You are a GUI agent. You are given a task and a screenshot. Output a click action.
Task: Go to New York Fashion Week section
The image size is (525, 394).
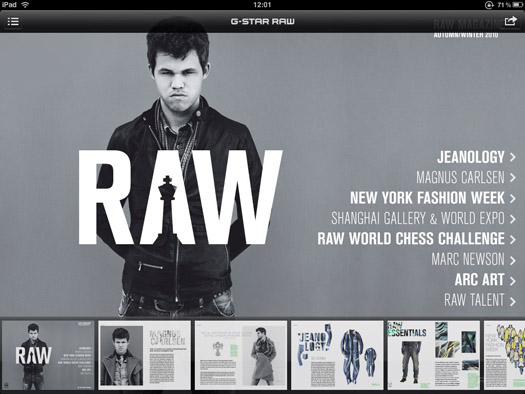point(427,198)
